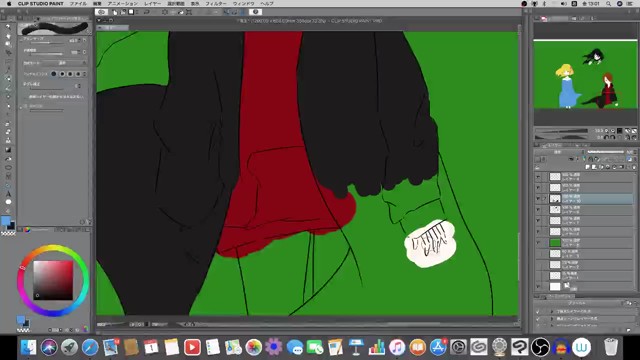Select the Text tool (A icon)
This screenshot has width=640, height=360.
8,194
